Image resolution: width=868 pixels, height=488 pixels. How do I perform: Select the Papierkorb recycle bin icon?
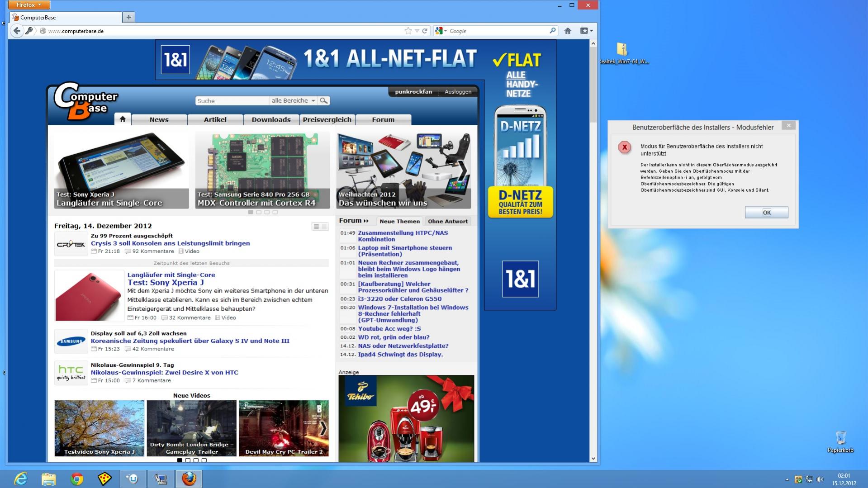pyautogui.click(x=840, y=441)
